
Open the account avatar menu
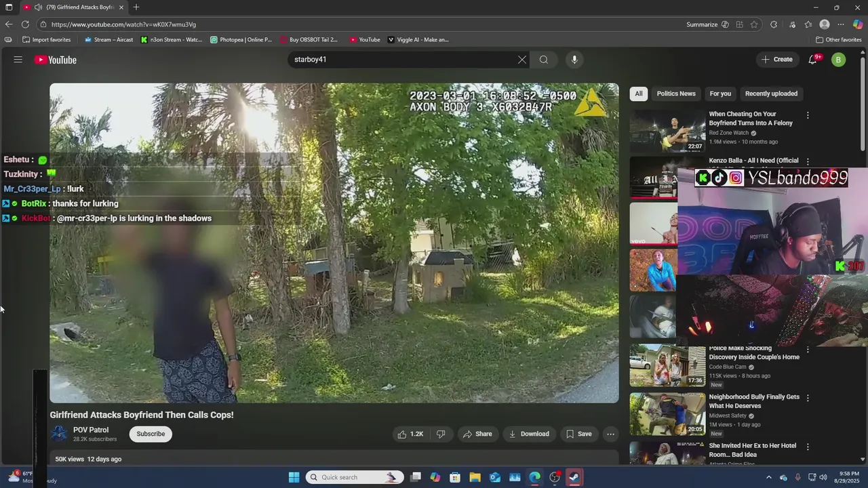(x=839, y=60)
